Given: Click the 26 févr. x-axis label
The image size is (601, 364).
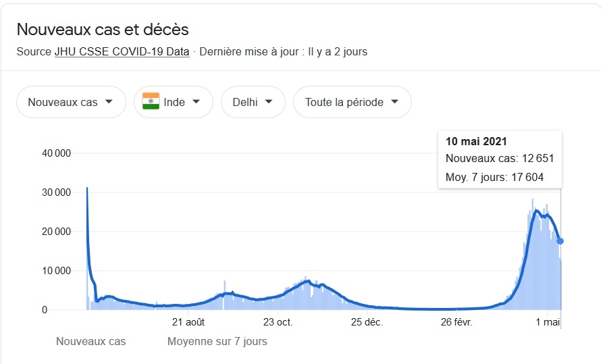Looking at the screenshot, I should pos(456,322).
